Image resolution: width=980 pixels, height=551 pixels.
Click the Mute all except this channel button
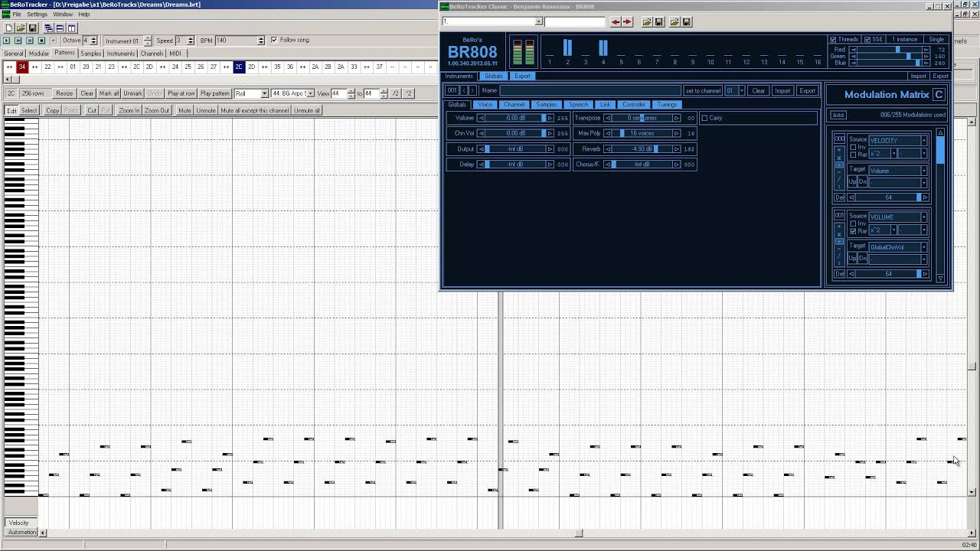pyautogui.click(x=255, y=110)
